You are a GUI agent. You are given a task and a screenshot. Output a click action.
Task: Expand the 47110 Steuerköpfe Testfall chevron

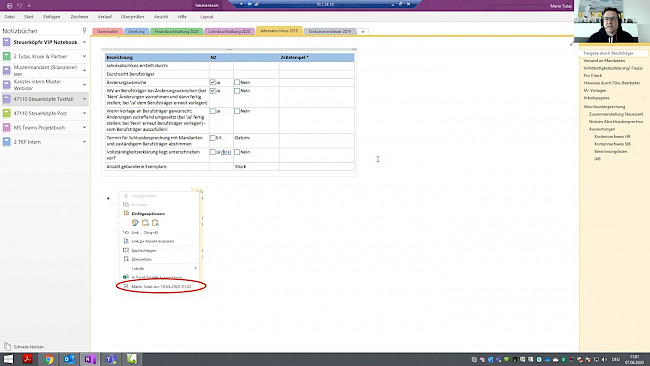coord(84,99)
